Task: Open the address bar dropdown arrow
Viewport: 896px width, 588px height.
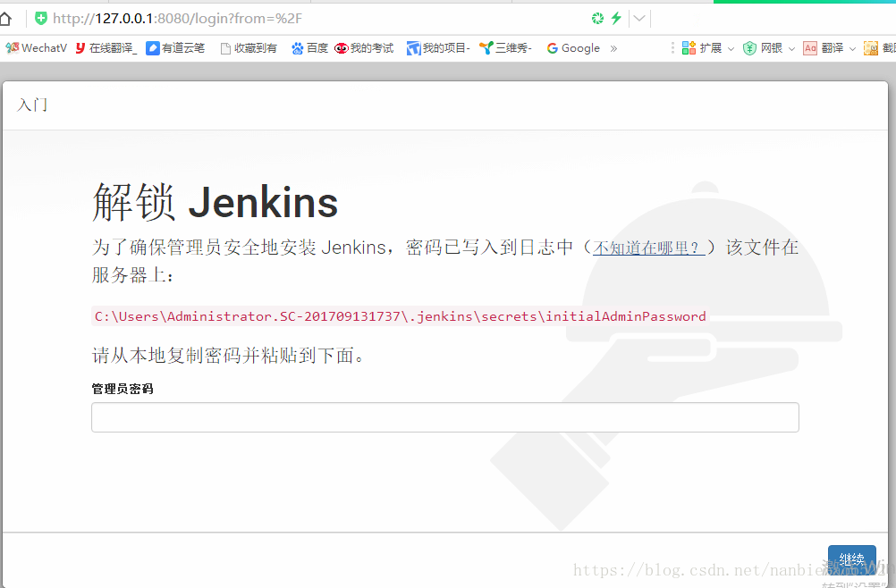Action: coord(639,18)
